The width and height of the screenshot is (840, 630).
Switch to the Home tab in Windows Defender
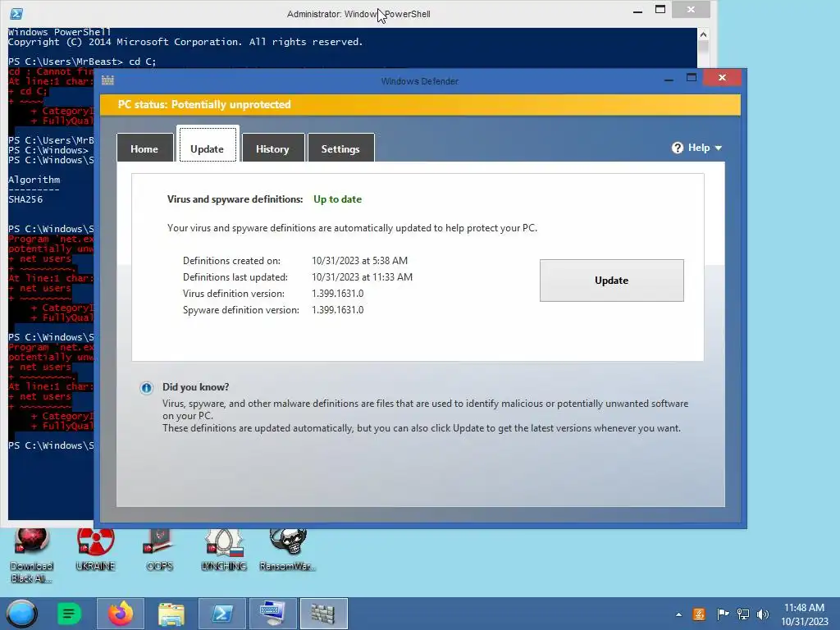coord(144,148)
